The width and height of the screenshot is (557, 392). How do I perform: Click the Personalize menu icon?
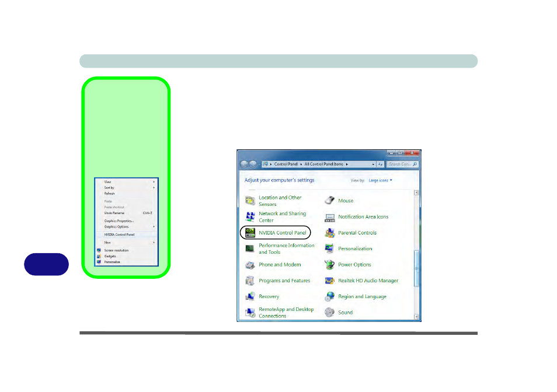click(x=99, y=262)
